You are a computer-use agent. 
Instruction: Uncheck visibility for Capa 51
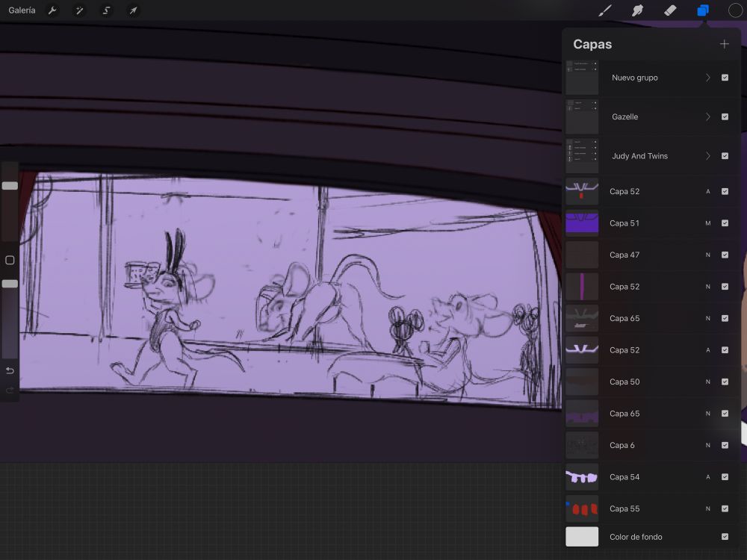[x=725, y=223]
